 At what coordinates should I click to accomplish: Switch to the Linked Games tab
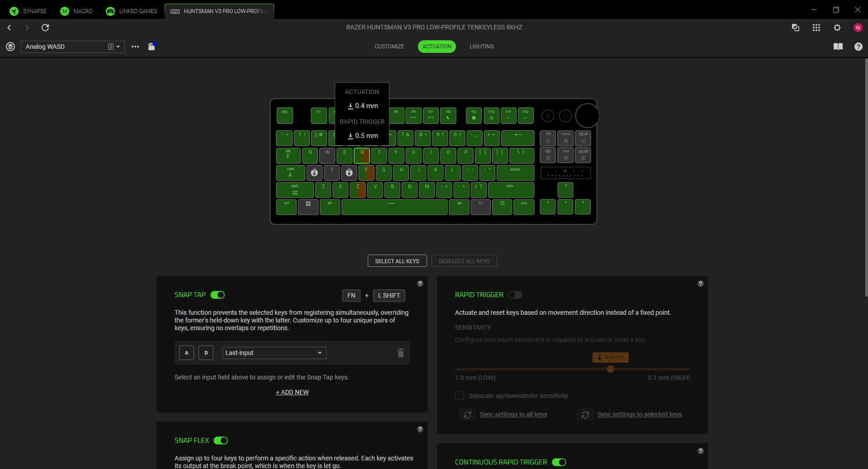(132, 11)
